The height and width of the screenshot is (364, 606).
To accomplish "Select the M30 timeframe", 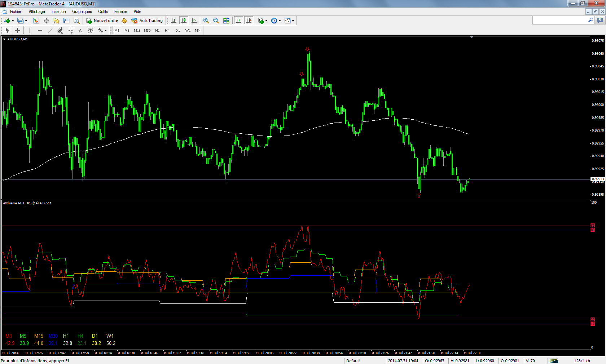I will tap(147, 30).
